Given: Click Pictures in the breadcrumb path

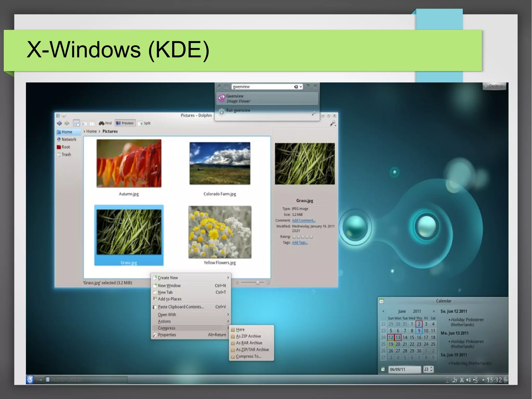Looking at the screenshot, I should click(x=110, y=131).
